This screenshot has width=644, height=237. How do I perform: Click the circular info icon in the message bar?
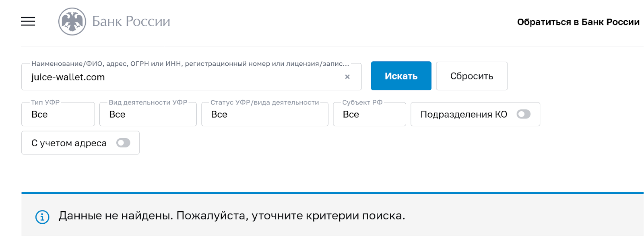(41, 217)
